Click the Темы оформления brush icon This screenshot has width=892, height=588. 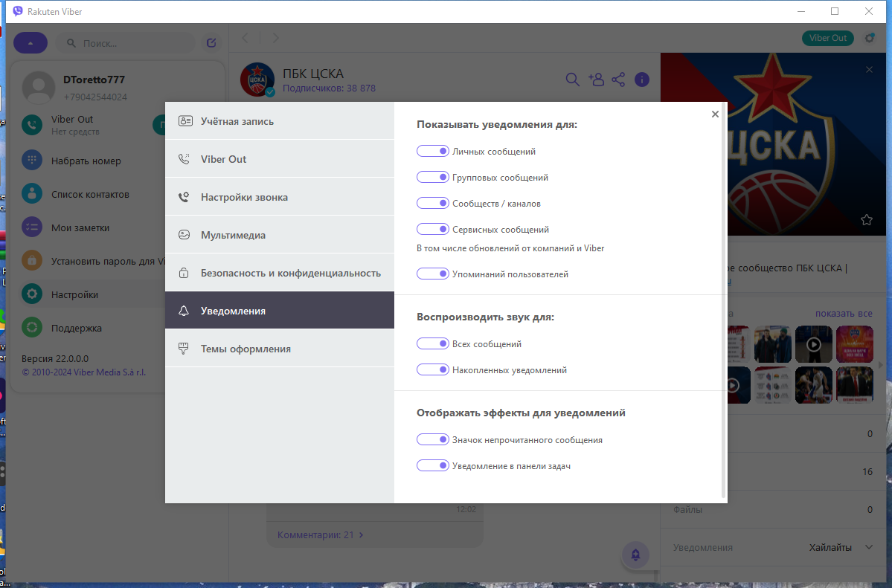coord(183,349)
